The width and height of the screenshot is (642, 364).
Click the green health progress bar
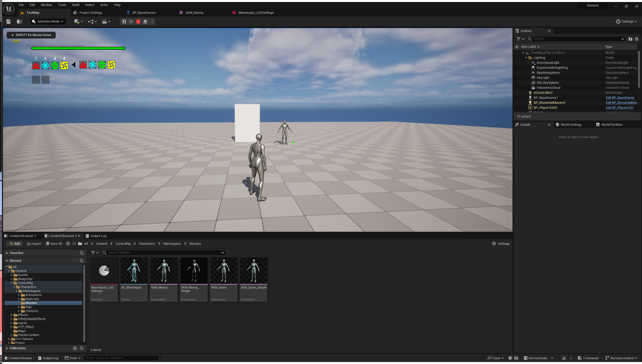(x=78, y=48)
